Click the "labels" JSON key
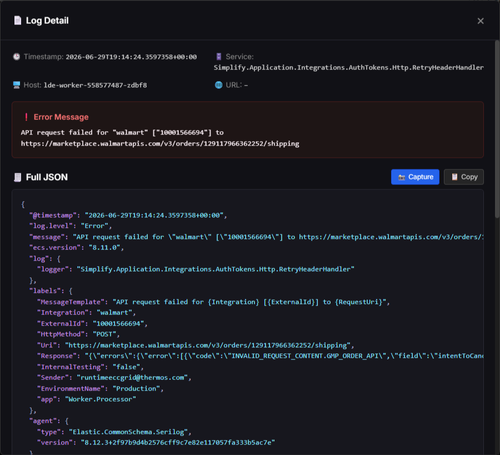 click(x=46, y=291)
